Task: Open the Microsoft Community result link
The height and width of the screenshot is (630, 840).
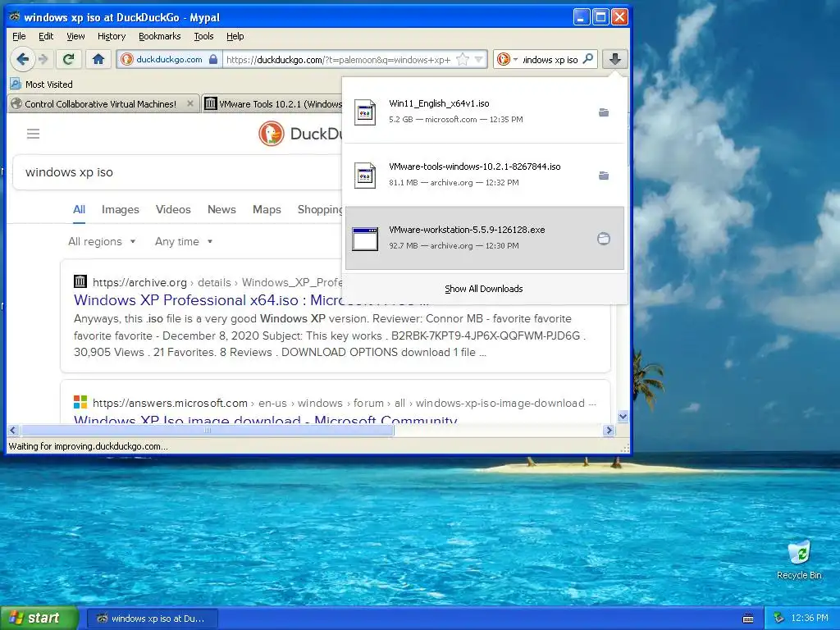Action: click(x=265, y=419)
